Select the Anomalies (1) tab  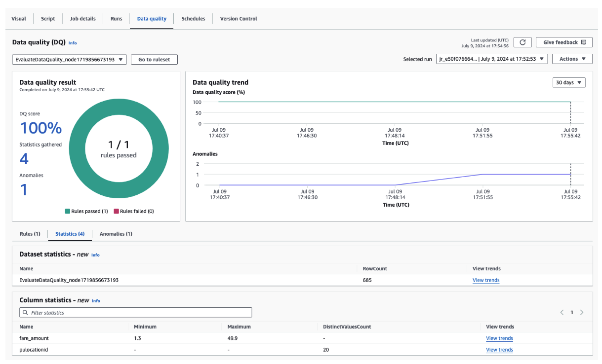point(116,234)
